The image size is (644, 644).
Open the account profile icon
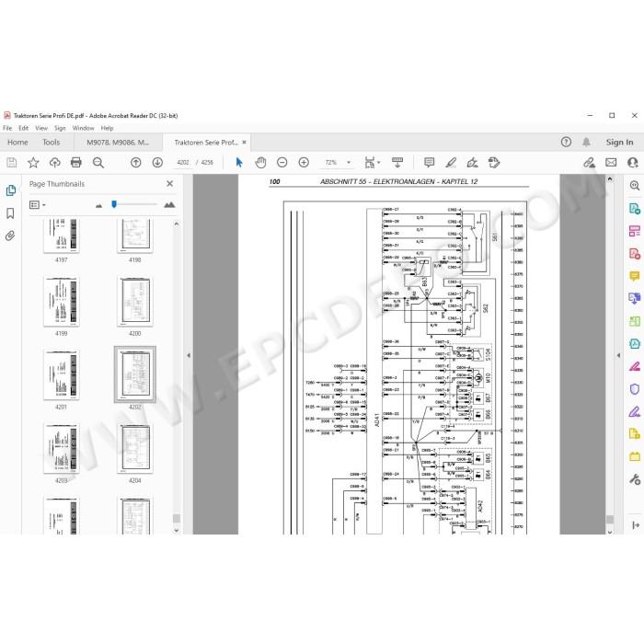click(633, 163)
